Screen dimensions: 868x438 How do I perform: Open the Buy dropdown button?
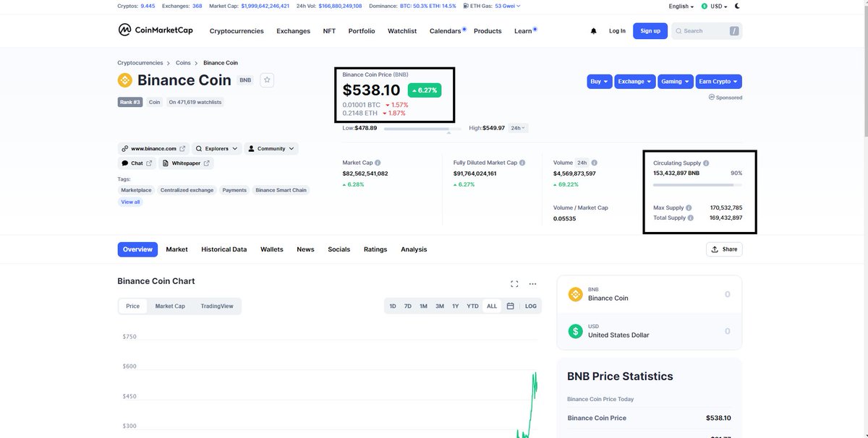(600, 82)
